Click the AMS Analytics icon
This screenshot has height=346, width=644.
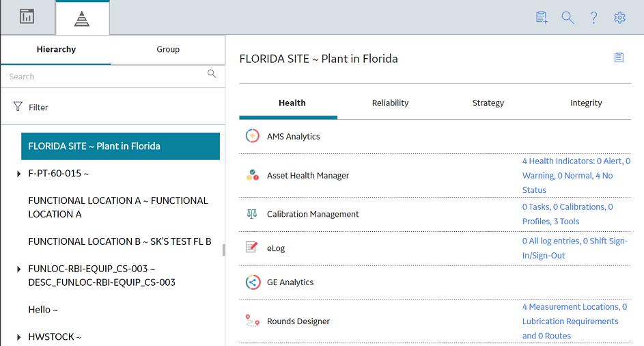point(253,136)
